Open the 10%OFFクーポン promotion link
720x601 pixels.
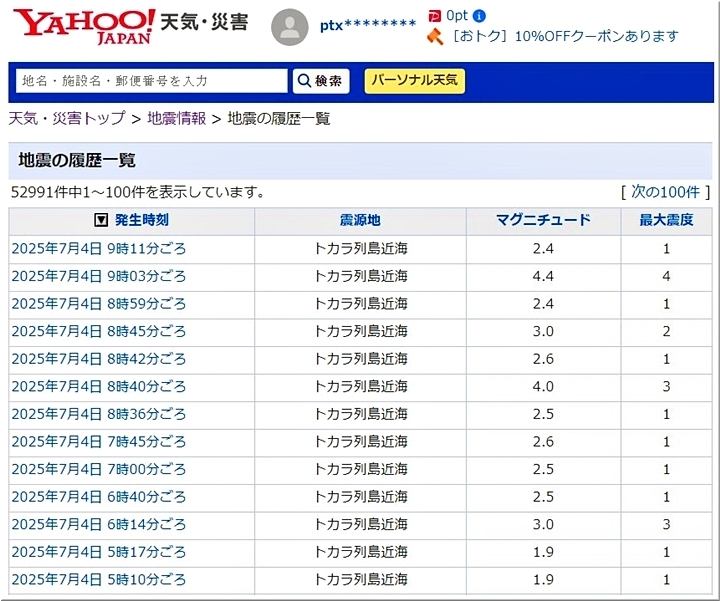pyautogui.click(x=566, y=36)
